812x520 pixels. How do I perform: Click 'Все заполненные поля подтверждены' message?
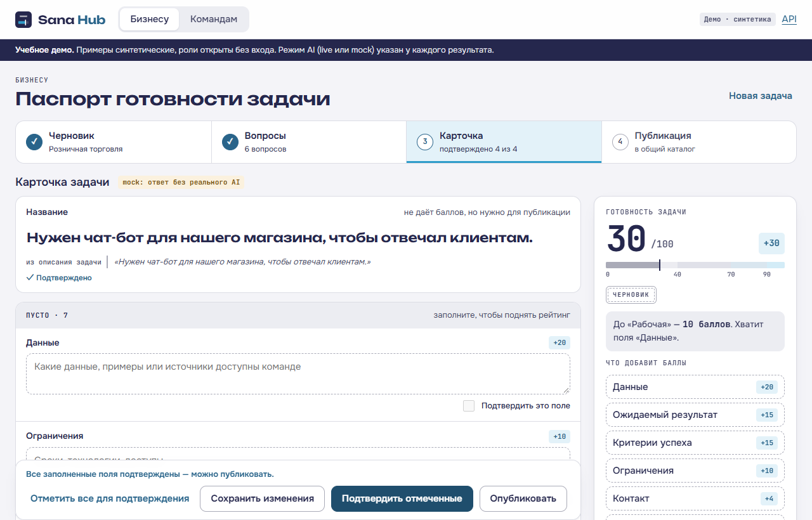[150, 474]
